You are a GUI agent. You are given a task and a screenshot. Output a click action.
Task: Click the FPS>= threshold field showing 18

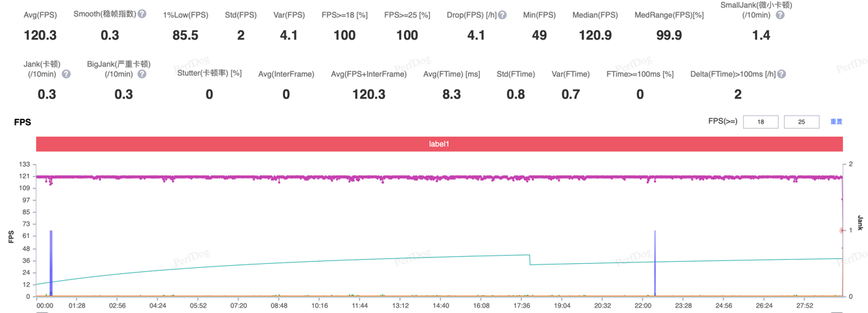761,122
